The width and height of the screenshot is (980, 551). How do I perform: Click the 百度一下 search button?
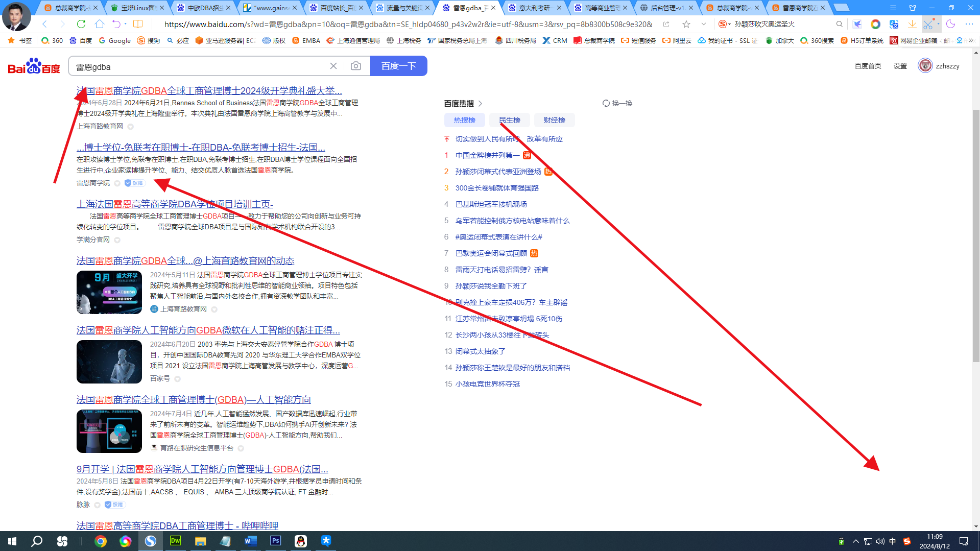398,66
